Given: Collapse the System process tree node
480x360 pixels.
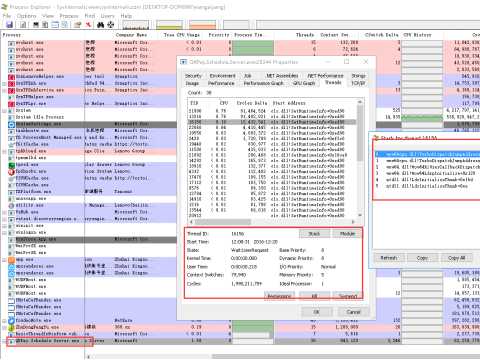Looking at the screenshot, I should pyautogui.click(x=4, y=111).
